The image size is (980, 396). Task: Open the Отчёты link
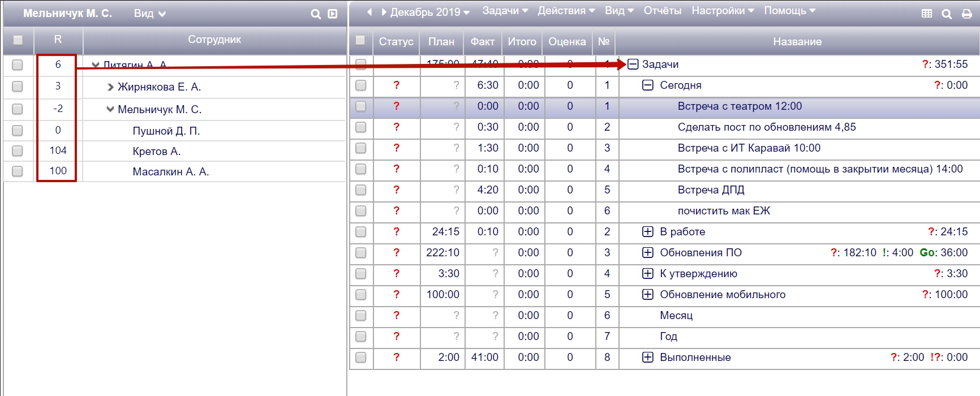pos(662,11)
